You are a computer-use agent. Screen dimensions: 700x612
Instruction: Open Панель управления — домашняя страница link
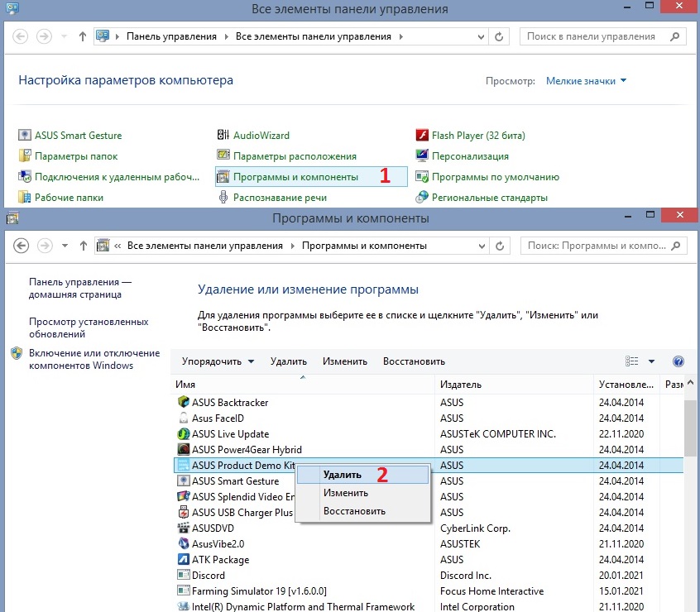pyautogui.click(x=80, y=288)
